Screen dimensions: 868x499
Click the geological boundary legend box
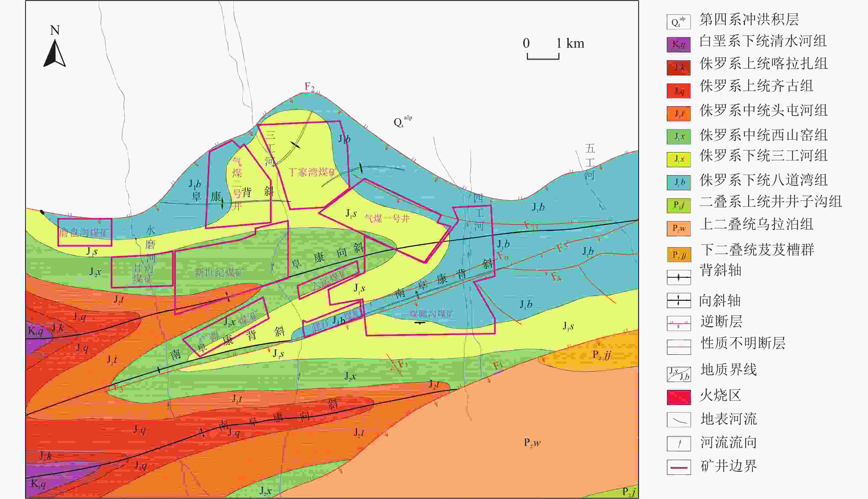(678, 374)
